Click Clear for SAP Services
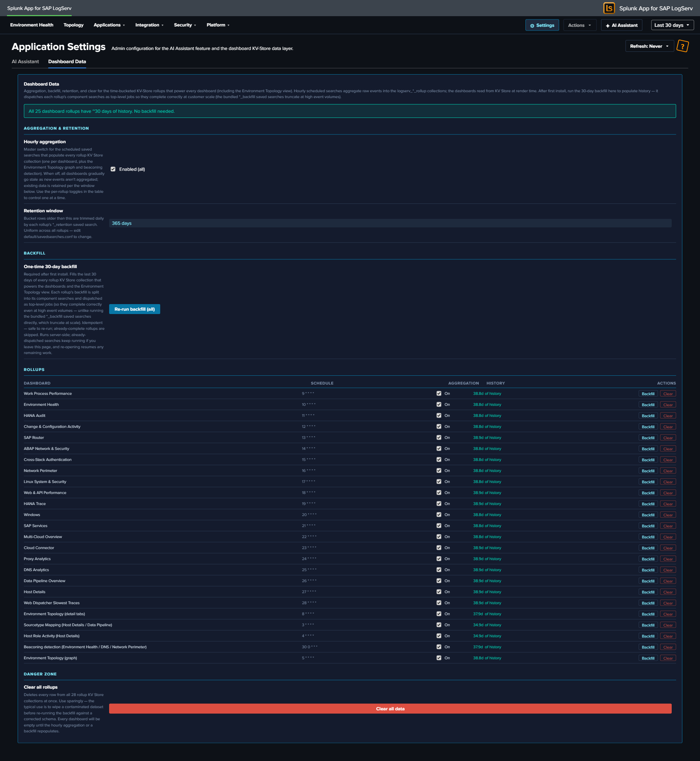The width and height of the screenshot is (700, 761). click(x=667, y=526)
